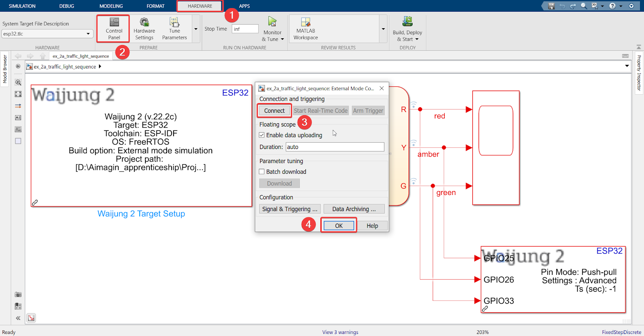The width and height of the screenshot is (644, 336).
Task: Click Connect in External Mode dialog
Action: coord(275,111)
